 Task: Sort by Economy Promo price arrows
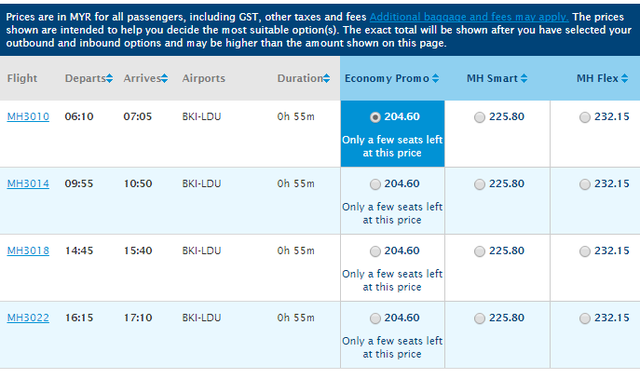436,78
